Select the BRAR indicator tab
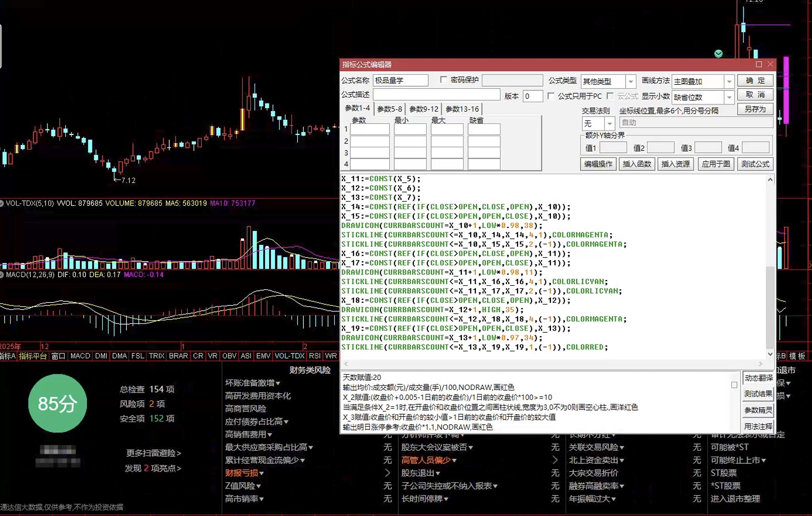The image size is (812, 516). (178, 356)
